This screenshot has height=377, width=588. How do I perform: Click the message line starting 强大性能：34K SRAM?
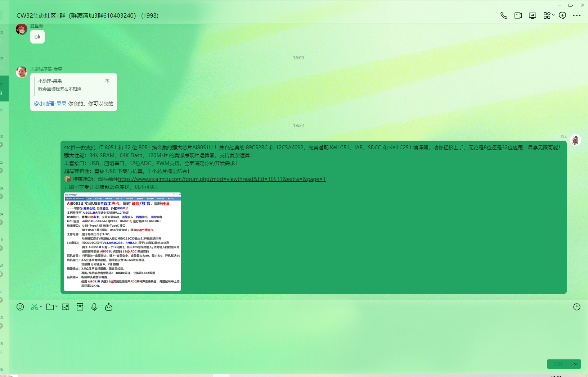158,155
